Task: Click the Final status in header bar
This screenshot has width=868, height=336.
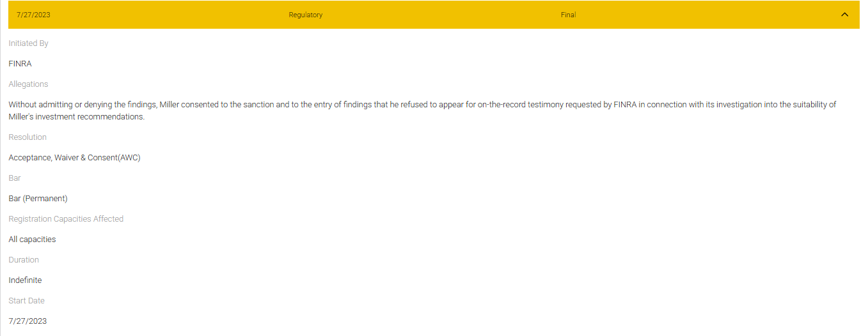Action: [568, 15]
